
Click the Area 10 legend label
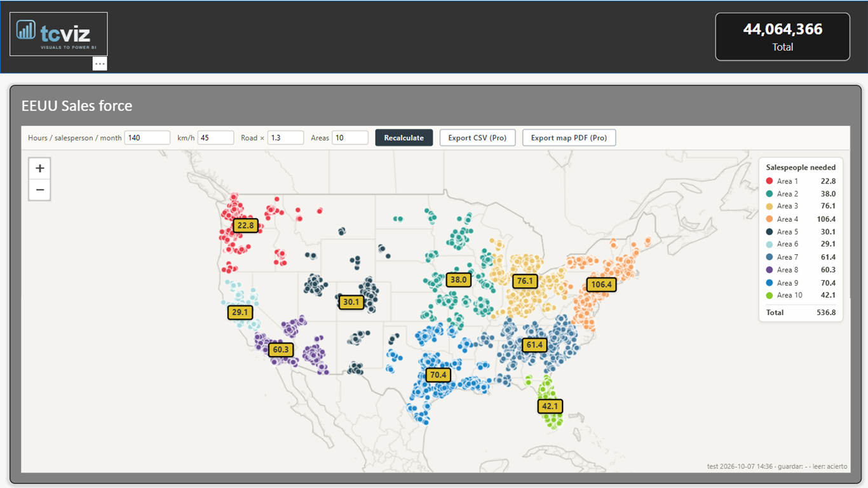click(790, 295)
